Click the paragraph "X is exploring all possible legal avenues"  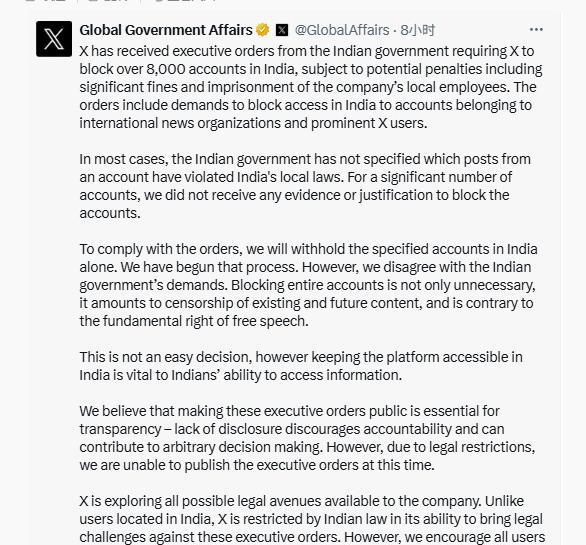tap(312, 519)
